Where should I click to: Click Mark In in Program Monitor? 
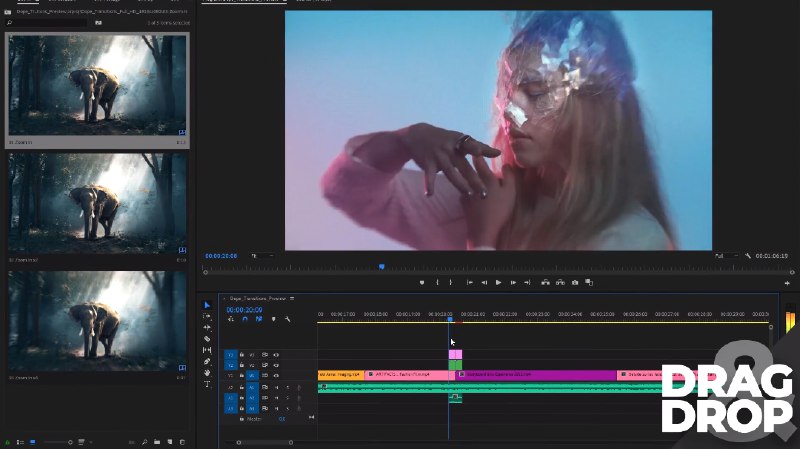(x=437, y=282)
